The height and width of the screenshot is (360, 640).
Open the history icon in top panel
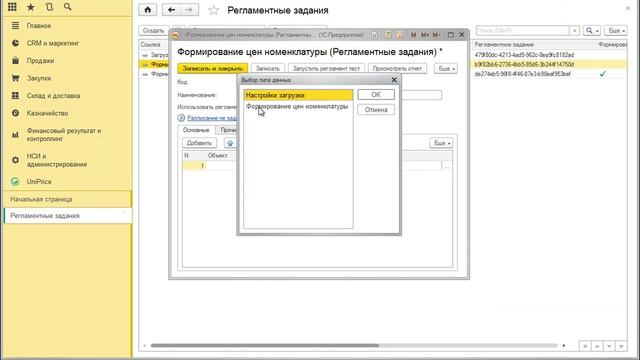coord(49,7)
